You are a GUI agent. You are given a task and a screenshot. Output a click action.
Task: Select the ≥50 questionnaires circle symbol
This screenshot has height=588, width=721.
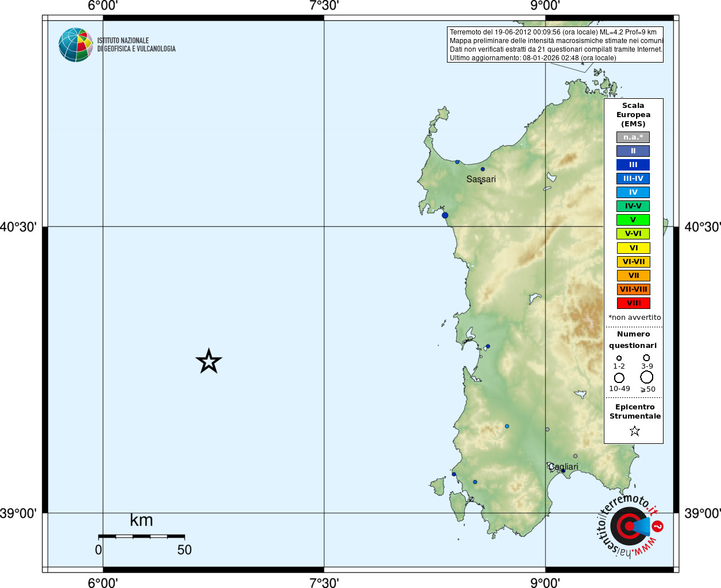click(x=646, y=377)
